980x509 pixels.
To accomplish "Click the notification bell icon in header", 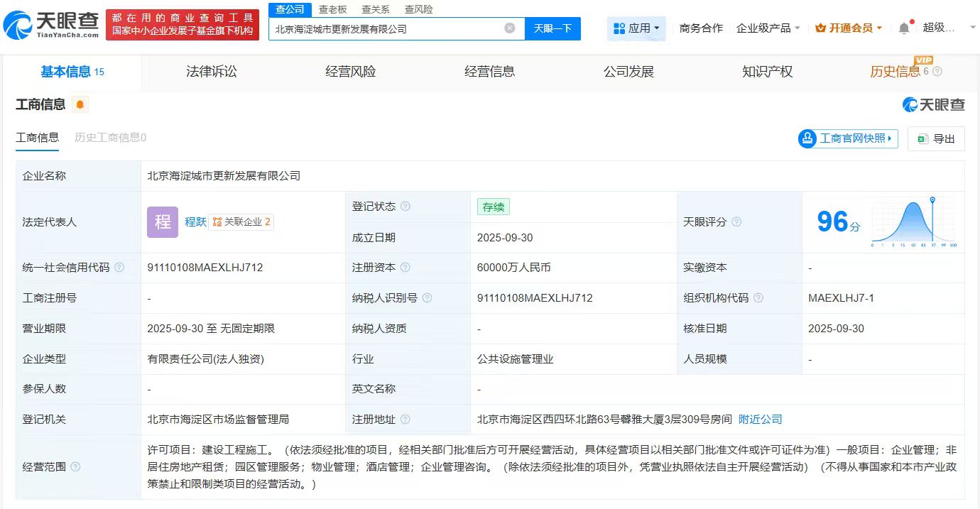I will pyautogui.click(x=903, y=28).
